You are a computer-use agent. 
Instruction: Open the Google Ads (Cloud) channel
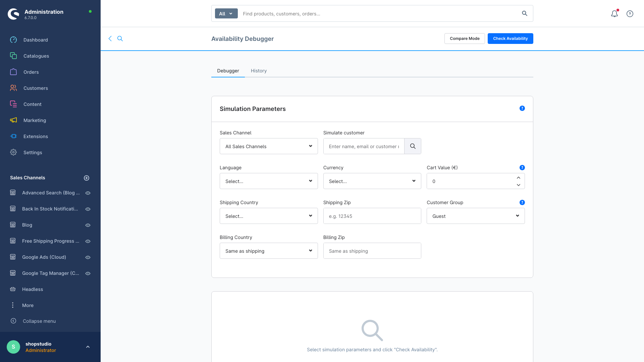point(44,257)
